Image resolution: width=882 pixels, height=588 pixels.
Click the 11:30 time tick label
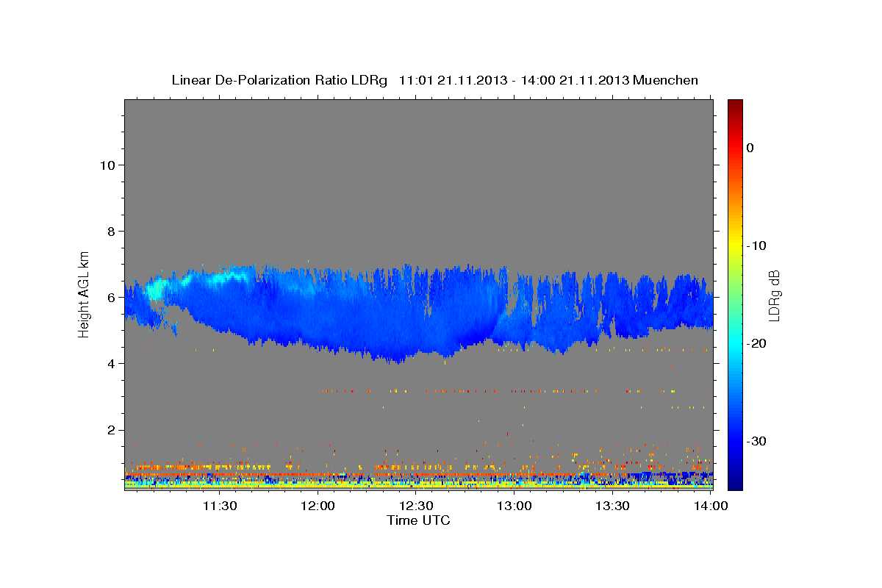tap(219, 506)
